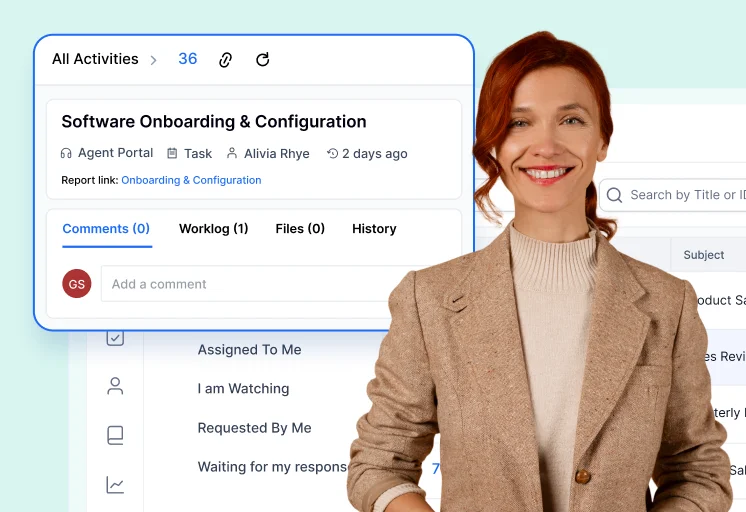This screenshot has height=512, width=746.
Task: Click the clock icon beside 2 days ago
Action: click(332, 153)
